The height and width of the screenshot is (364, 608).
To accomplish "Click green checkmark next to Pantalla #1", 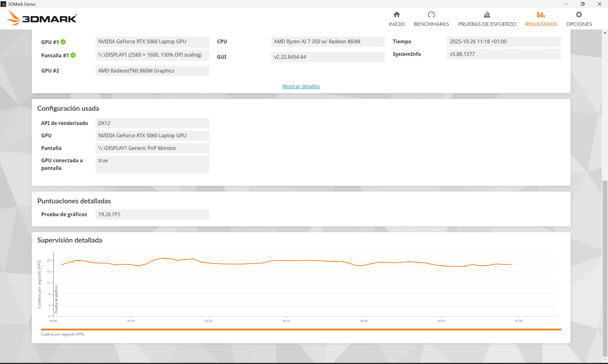I will pyautogui.click(x=73, y=55).
